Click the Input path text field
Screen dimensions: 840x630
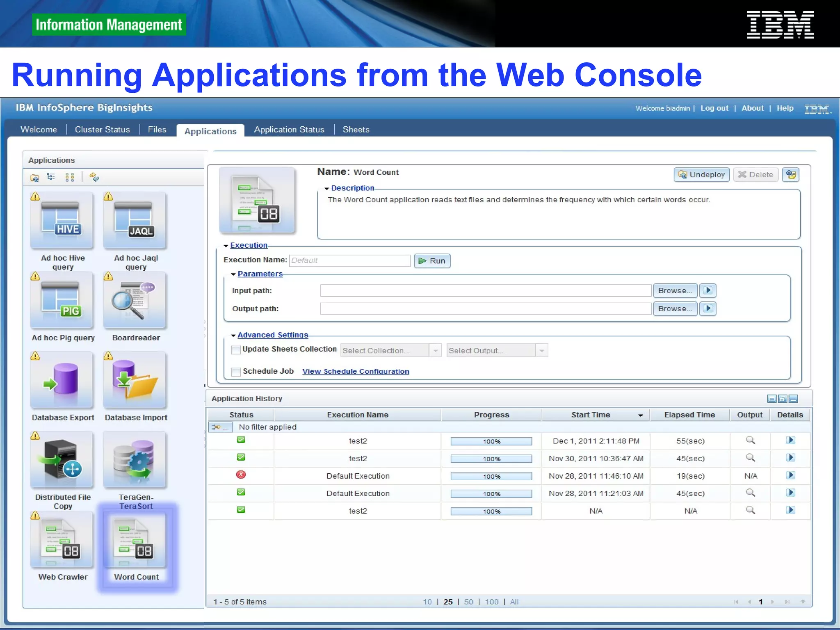point(486,291)
